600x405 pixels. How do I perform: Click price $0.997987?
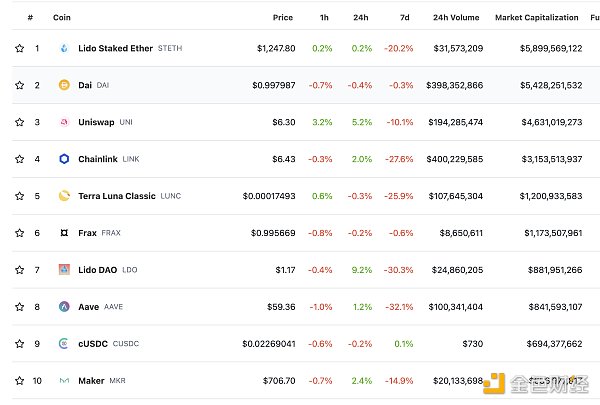274,85
